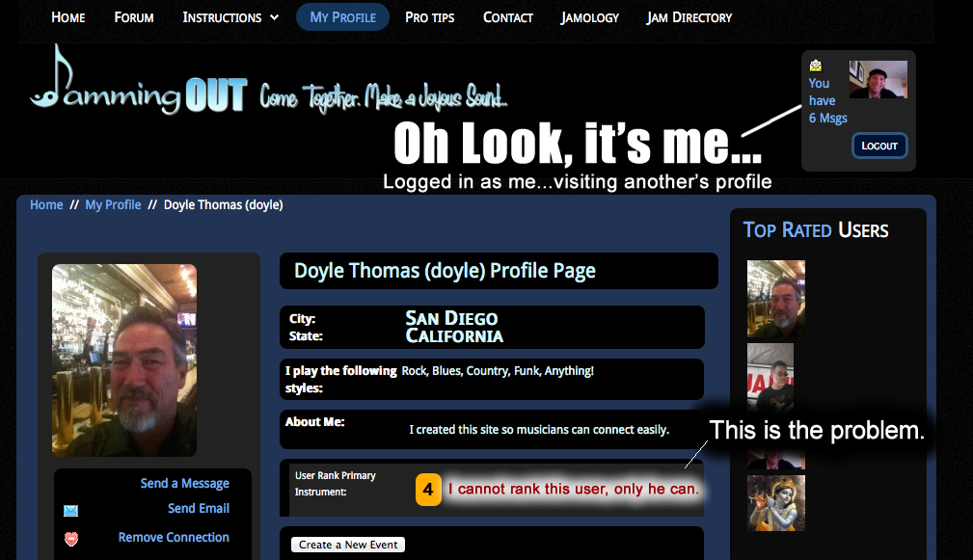Click the 'Rock, Blues, Country, Funk, Anything!' styles text
The height and width of the screenshot is (560, 973).
click(498, 371)
